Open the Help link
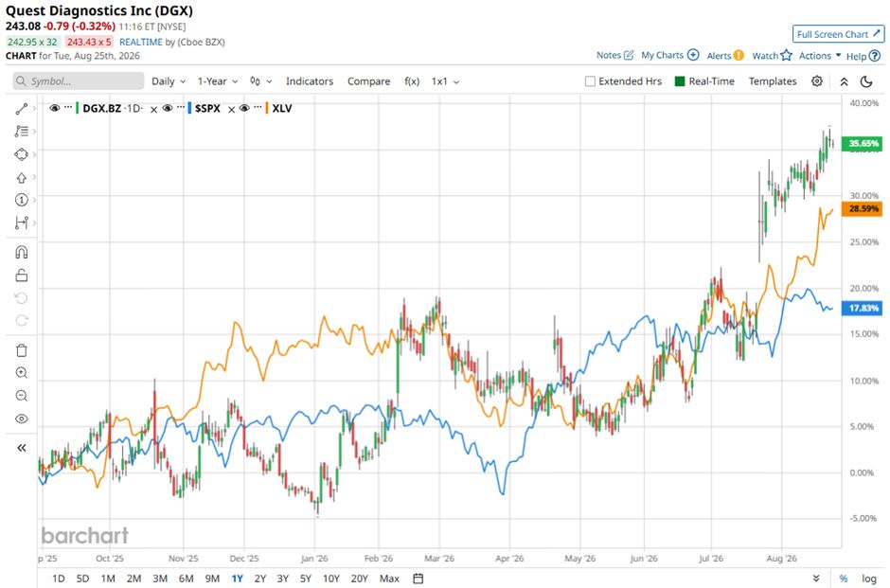Screen dimensions: 890x588 point(863,56)
